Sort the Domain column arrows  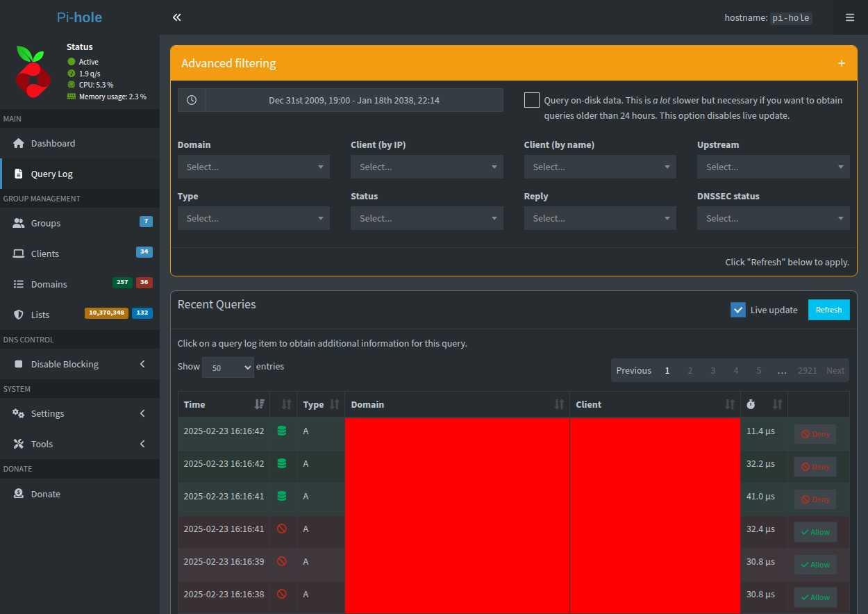click(x=559, y=404)
